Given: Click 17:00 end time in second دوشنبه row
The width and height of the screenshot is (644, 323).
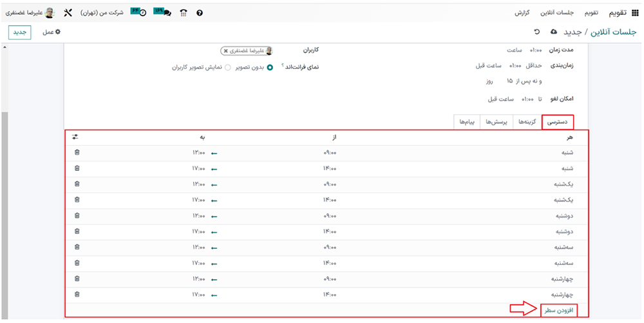Looking at the screenshot, I should [x=199, y=231].
